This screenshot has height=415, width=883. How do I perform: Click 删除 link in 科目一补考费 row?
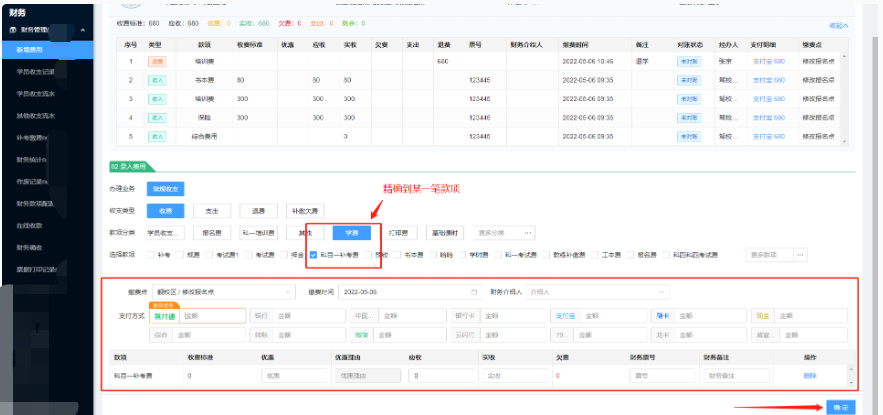(810, 375)
